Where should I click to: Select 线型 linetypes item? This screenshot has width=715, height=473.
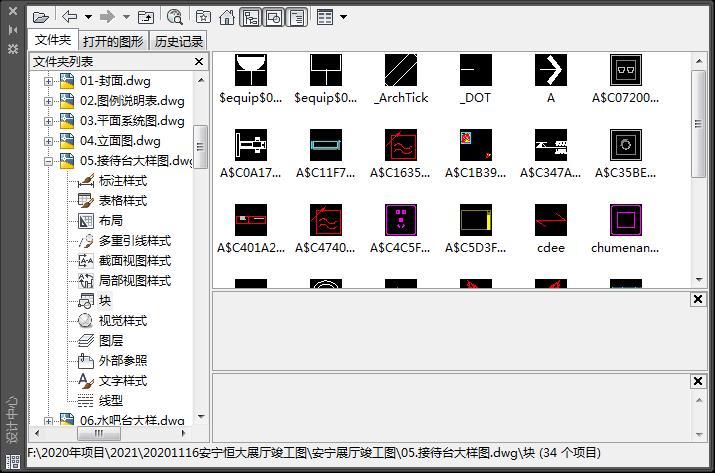pyautogui.click(x=110, y=401)
